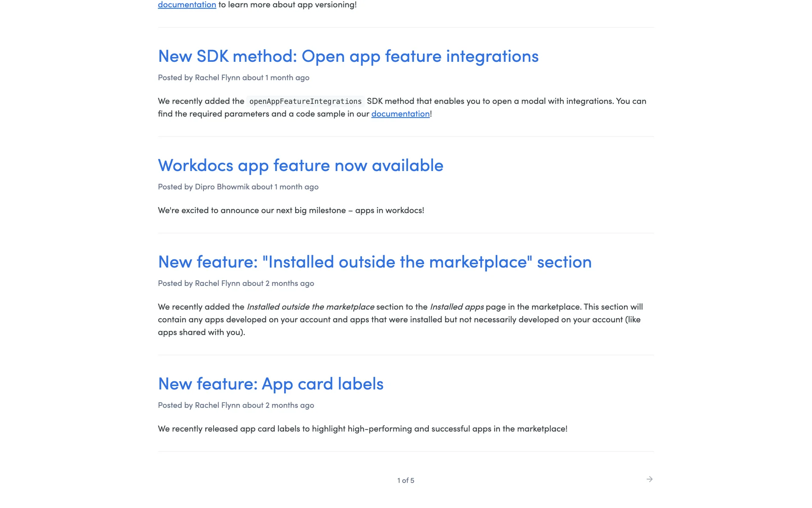The width and height of the screenshot is (812, 508).
Task: Open "New SDK method: Open app feature integrations" post
Action: (348, 56)
